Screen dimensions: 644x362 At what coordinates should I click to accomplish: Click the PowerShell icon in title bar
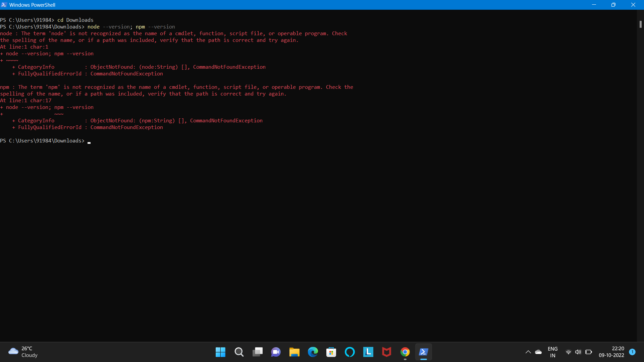click(4, 5)
